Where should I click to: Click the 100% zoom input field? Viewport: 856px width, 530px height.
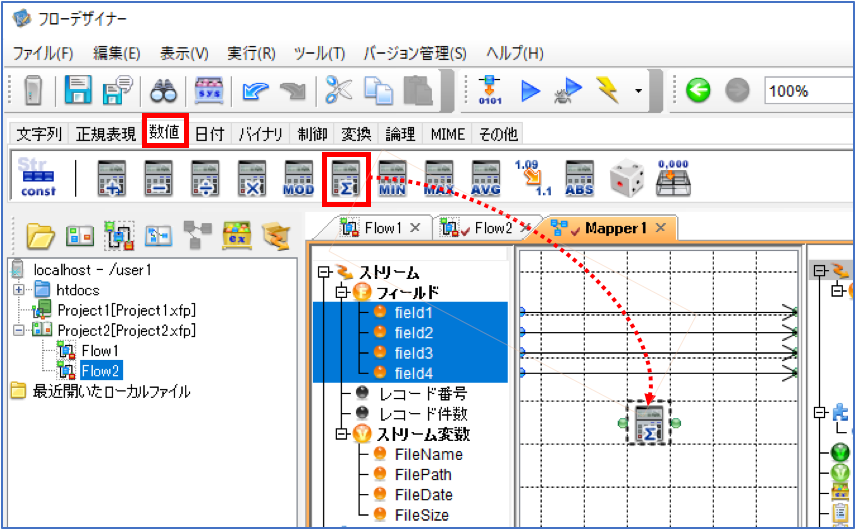809,91
